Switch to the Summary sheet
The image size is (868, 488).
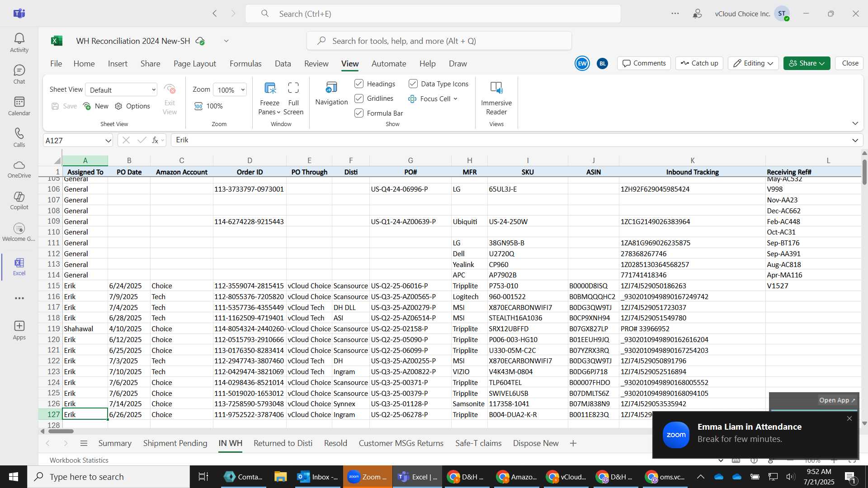(x=115, y=443)
